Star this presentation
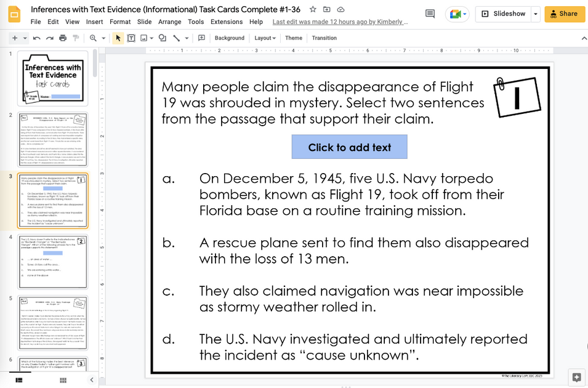This screenshot has height=388, width=588. 313,9
